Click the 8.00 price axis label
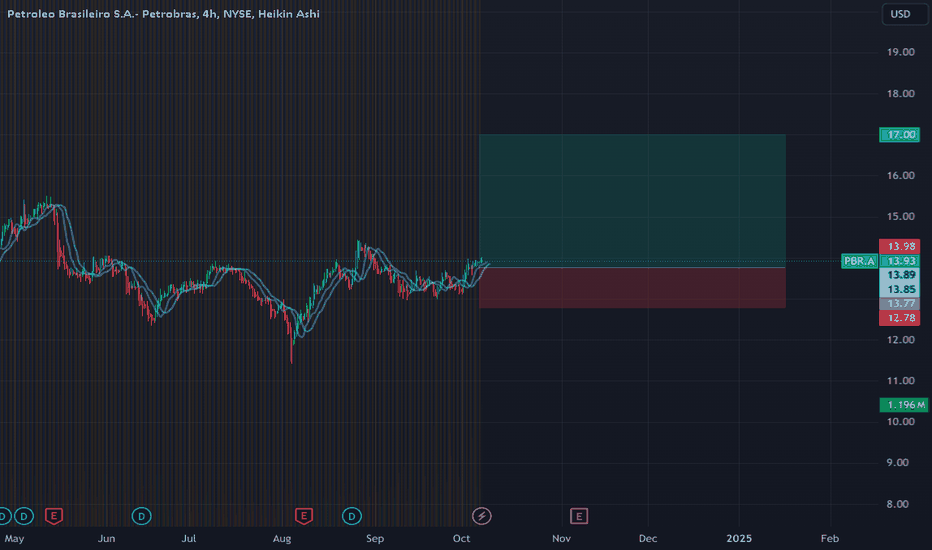This screenshot has height=550, width=932. click(900, 504)
